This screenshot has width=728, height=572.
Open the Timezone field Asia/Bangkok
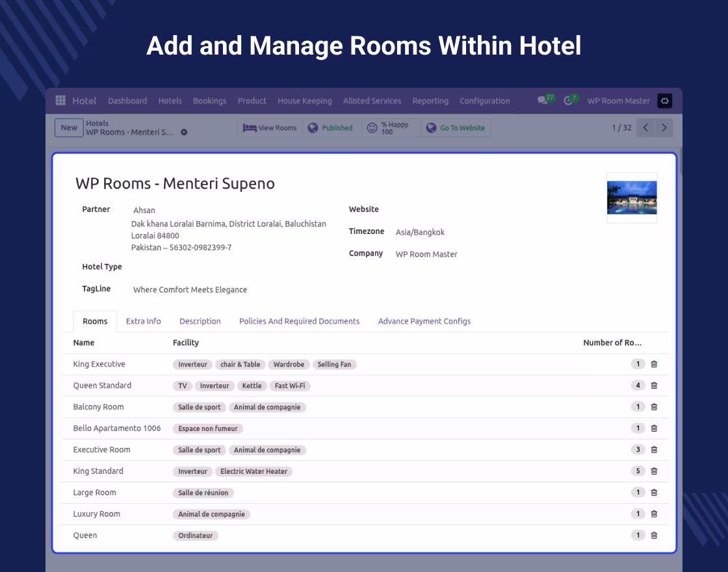pos(420,232)
